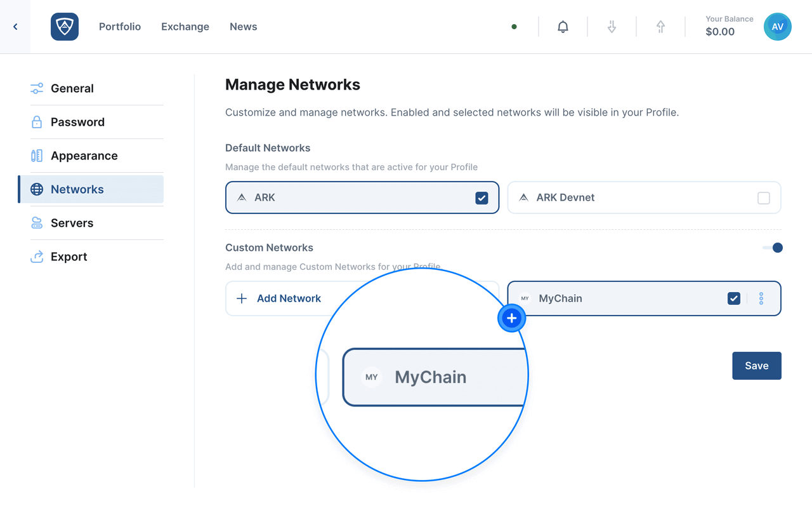Screen dimensions: 812x508
Task: Go back using the left chevron
Action: tap(15, 27)
